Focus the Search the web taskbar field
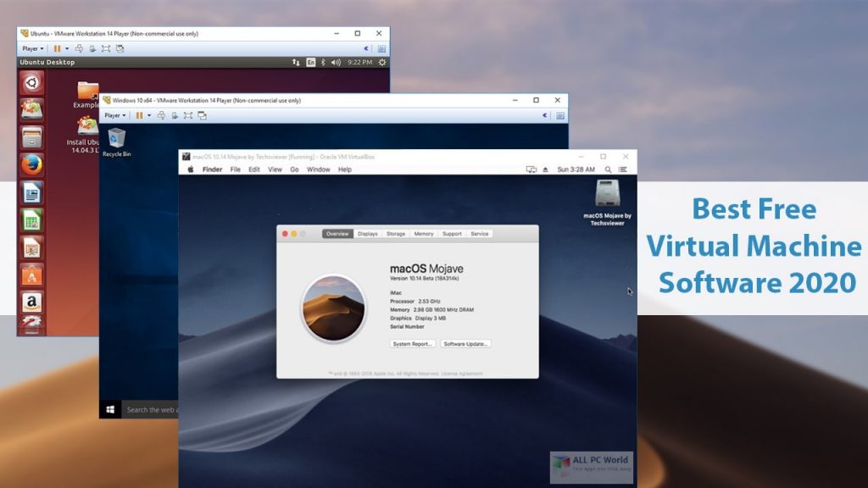Image resolution: width=868 pixels, height=488 pixels. [151, 410]
